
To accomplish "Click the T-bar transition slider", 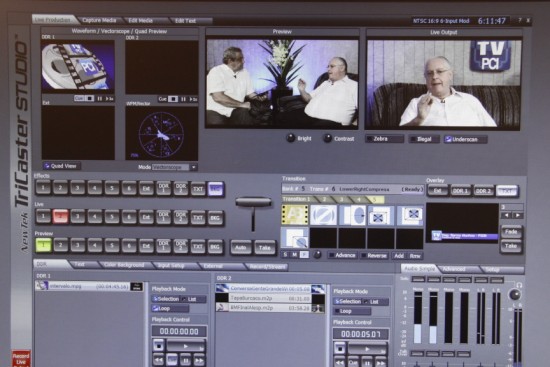I will [x=253, y=203].
